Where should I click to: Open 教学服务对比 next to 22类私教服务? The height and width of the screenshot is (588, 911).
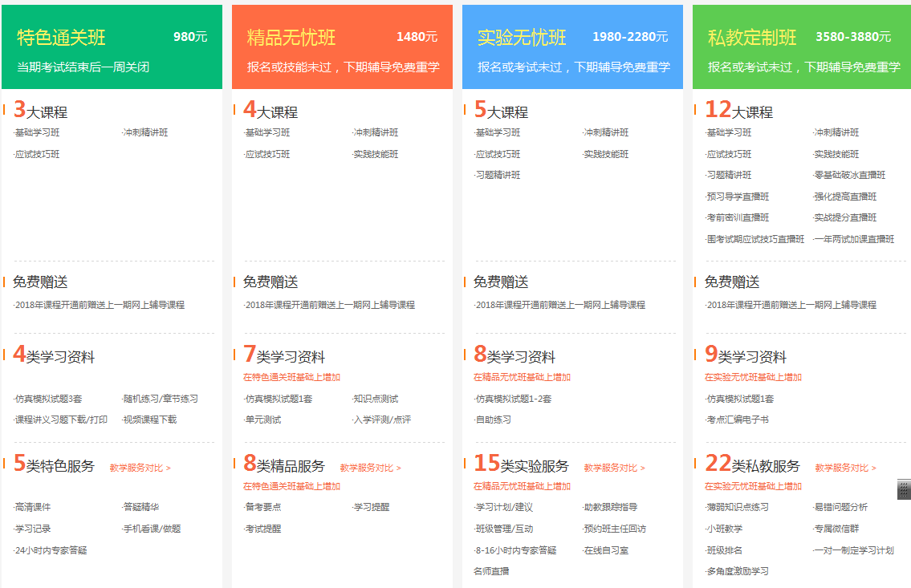(x=840, y=468)
